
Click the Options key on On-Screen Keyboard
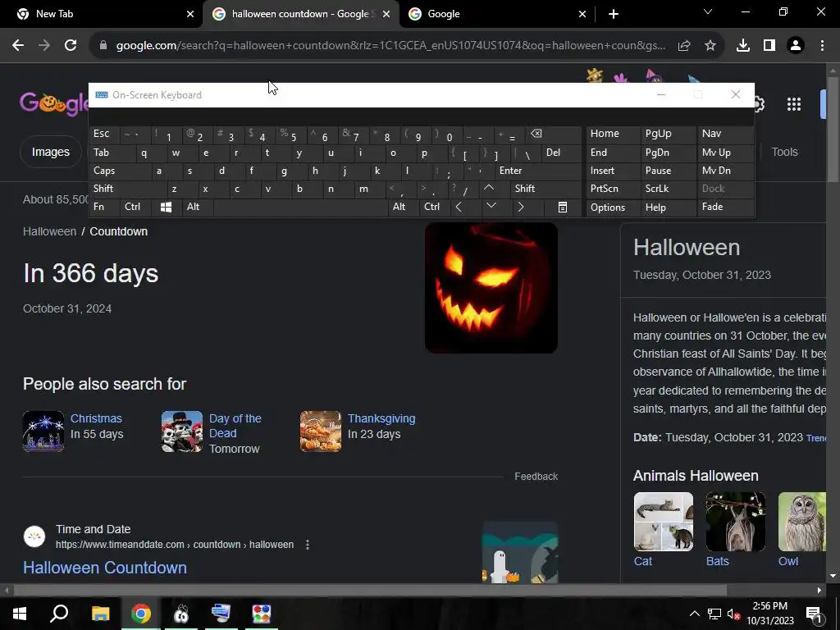pyautogui.click(x=613, y=208)
